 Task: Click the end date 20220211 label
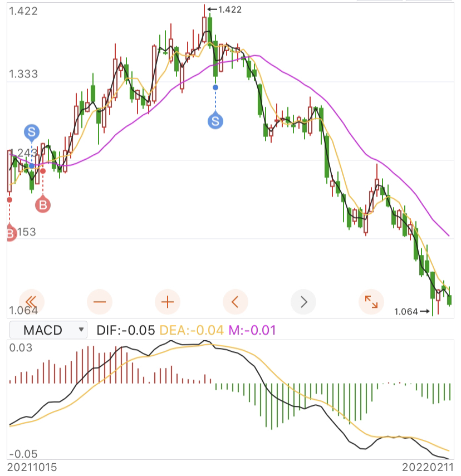429,467
